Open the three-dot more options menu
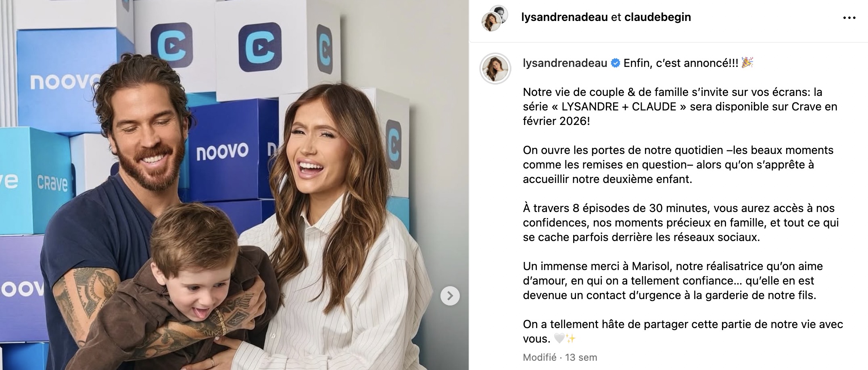 (849, 18)
